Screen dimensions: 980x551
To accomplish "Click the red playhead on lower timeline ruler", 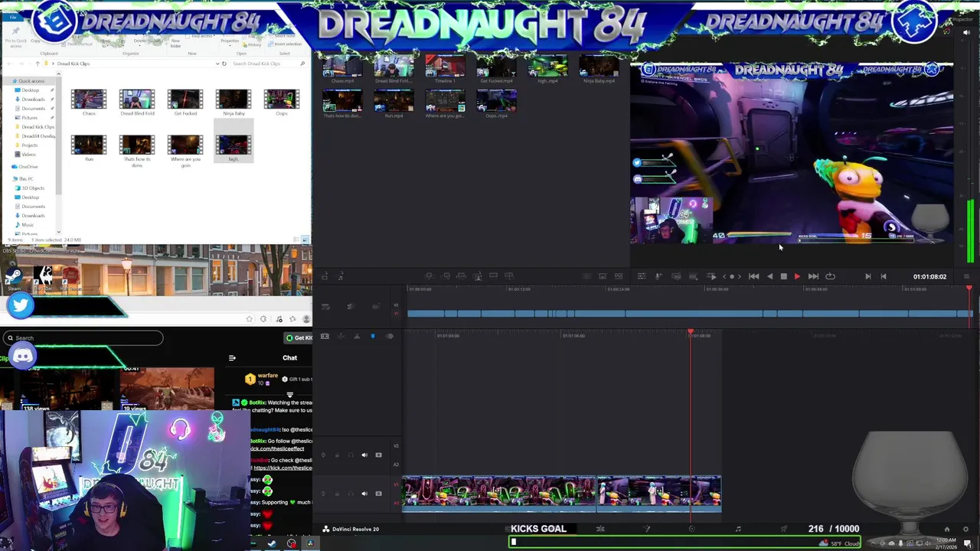I will (691, 333).
